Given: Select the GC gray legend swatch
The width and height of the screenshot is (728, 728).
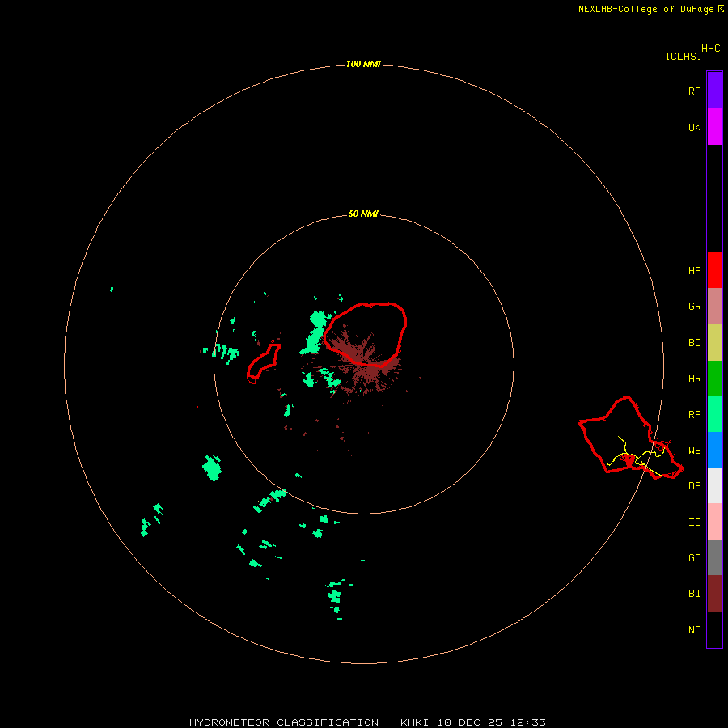Looking at the screenshot, I should 714,557.
